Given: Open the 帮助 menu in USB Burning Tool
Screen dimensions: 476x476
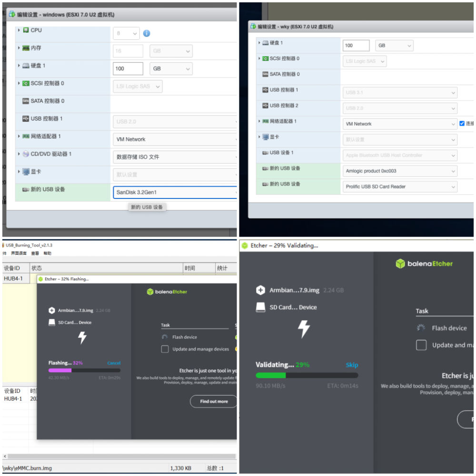Looking at the screenshot, I should click(47, 253).
